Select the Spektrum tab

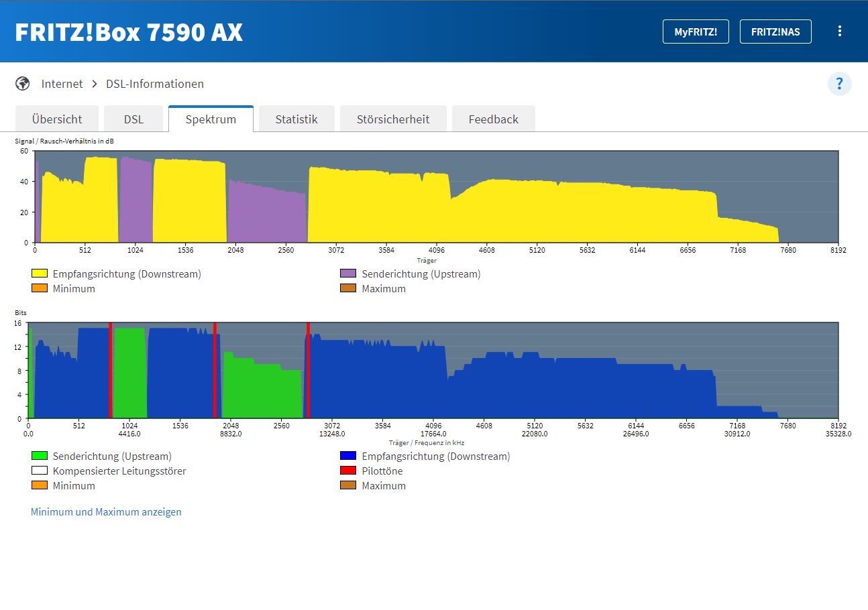pyautogui.click(x=211, y=119)
